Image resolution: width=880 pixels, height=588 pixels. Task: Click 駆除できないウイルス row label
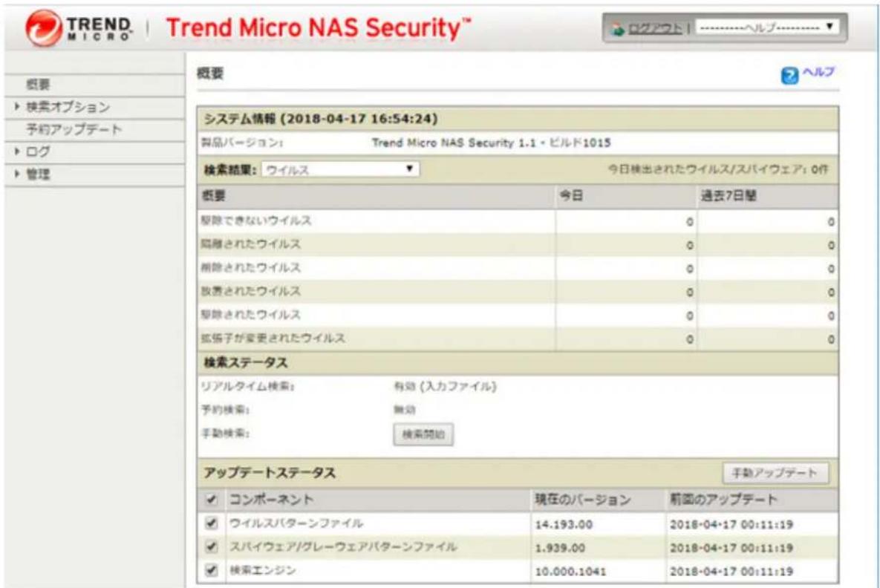(x=256, y=220)
